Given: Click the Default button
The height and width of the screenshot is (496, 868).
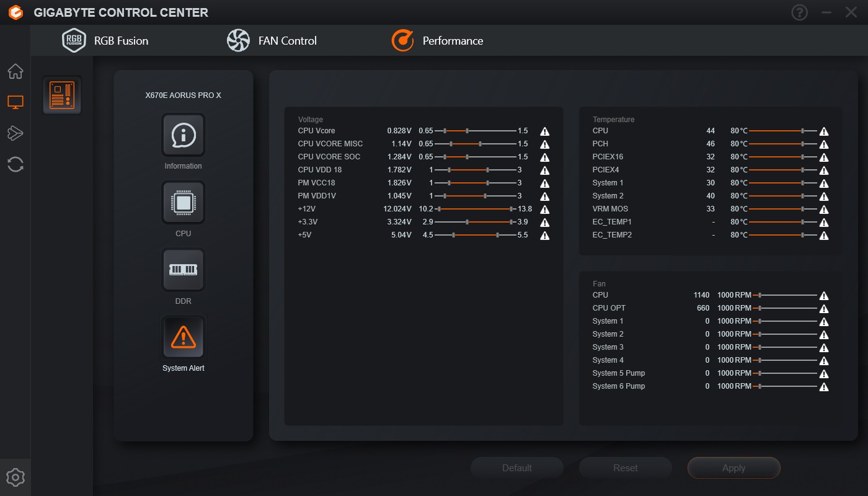Looking at the screenshot, I should (517, 468).
